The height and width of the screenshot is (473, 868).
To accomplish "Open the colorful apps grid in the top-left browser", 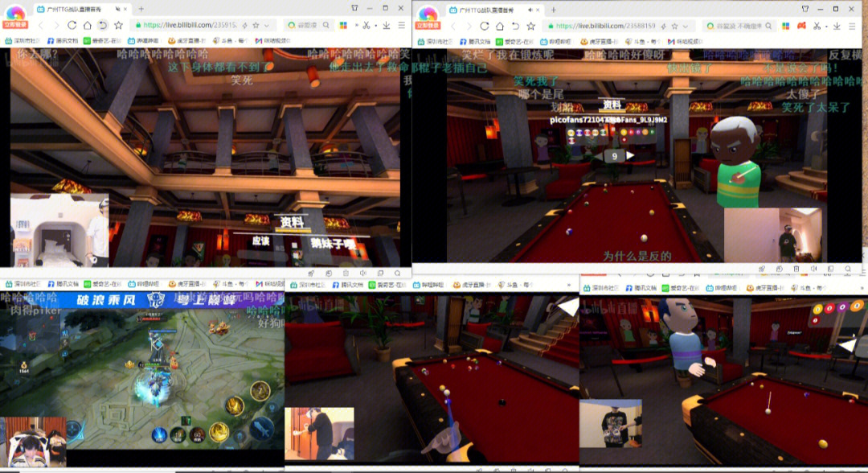I will [x=343, y=25].
